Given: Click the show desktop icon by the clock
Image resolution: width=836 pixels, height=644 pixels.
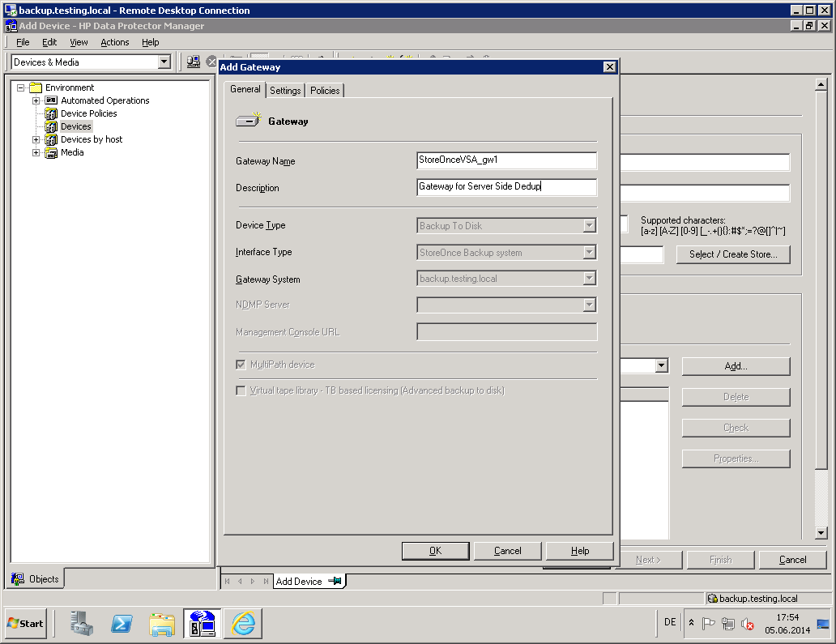Looking at the screenshot, I should click(x=823, y=624).
